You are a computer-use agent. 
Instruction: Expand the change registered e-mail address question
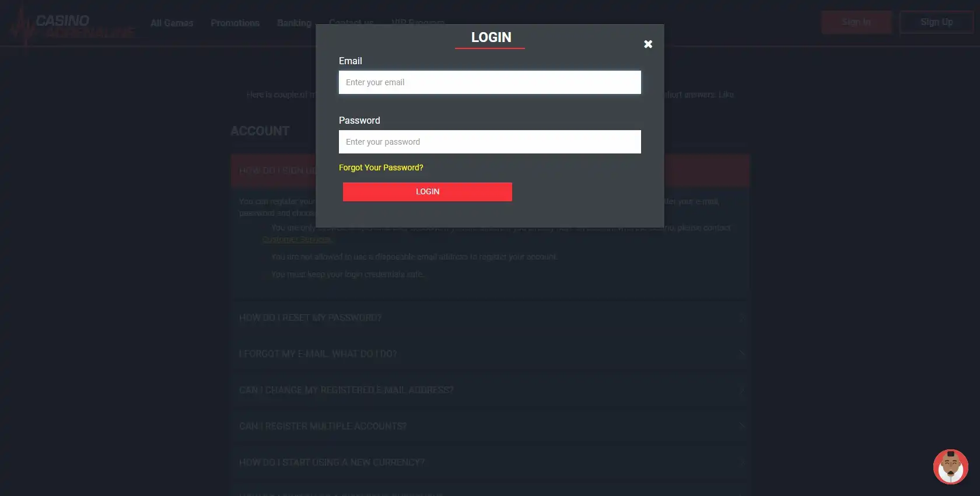346,390
